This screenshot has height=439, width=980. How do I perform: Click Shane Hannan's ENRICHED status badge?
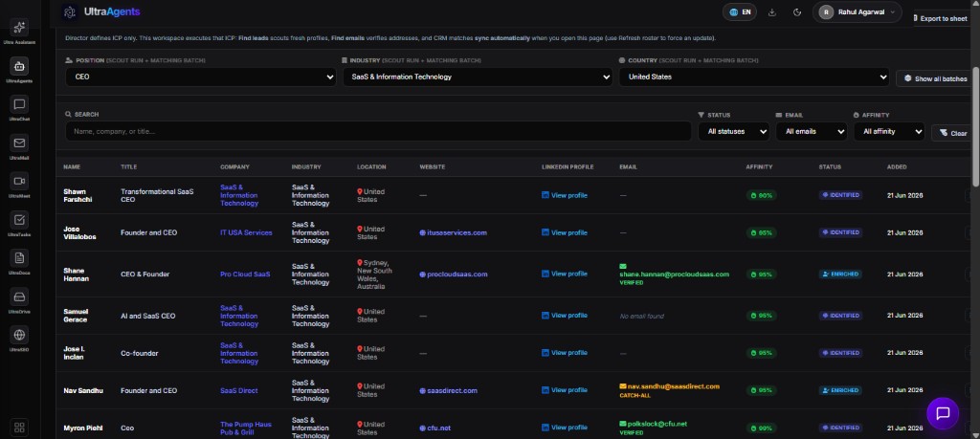coord(840,274)
